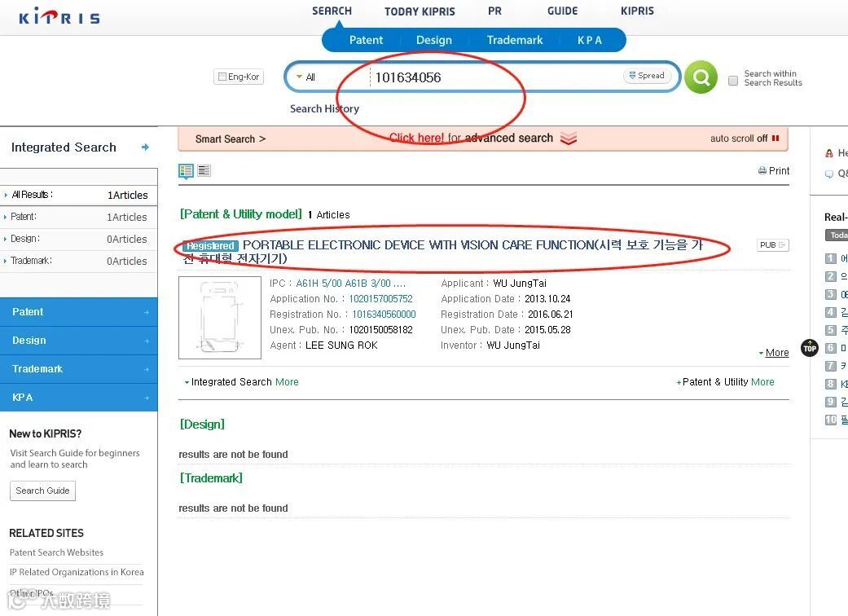
Task: Click the Integrated Search heading
Action: point(64,147)
